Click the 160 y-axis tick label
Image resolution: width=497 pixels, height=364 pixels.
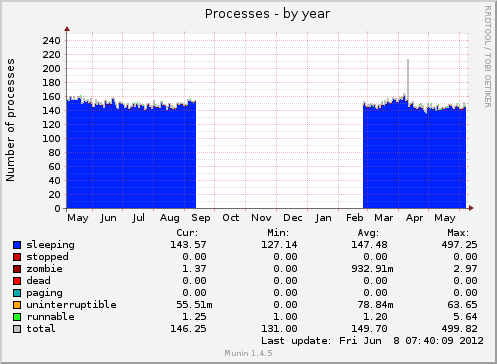[51, 97]
